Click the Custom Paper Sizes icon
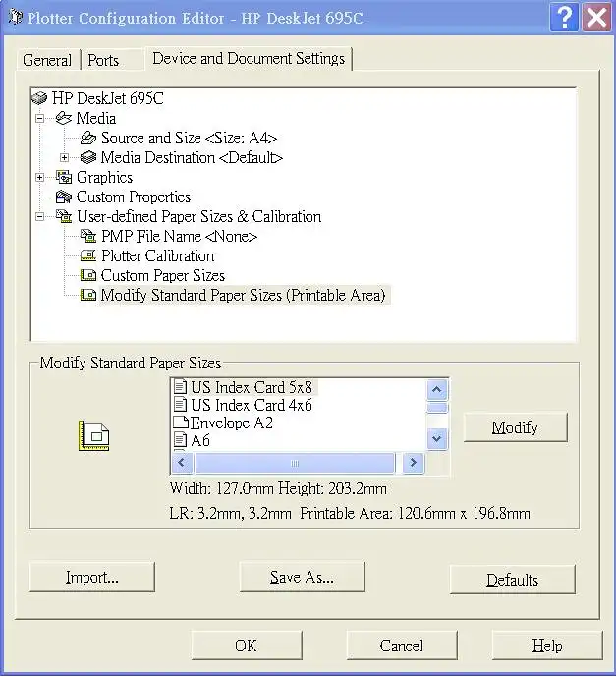This screenshot has width=616, height=677. pos(88,275)
